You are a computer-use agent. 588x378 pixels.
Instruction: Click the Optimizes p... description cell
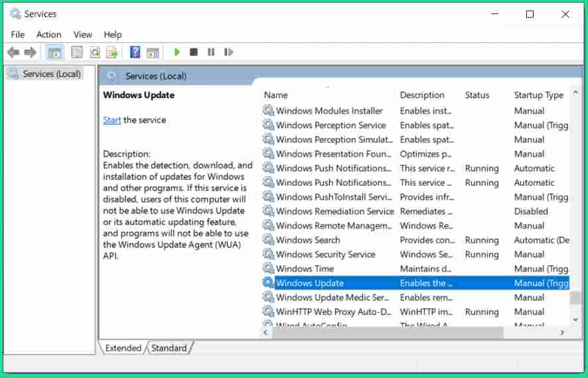point(425,154)
